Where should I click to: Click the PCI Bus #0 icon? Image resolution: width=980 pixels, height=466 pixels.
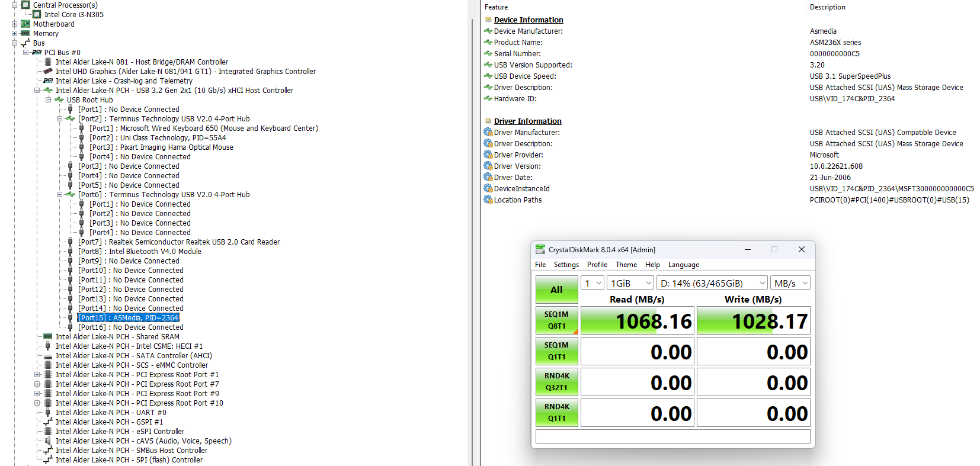37,52
